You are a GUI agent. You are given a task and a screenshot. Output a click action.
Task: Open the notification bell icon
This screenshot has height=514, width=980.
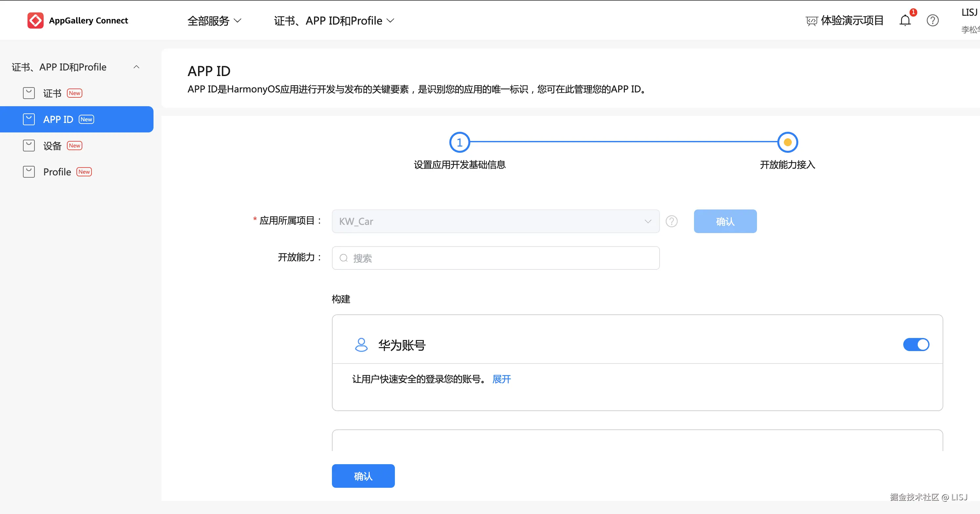coord(905,21)
